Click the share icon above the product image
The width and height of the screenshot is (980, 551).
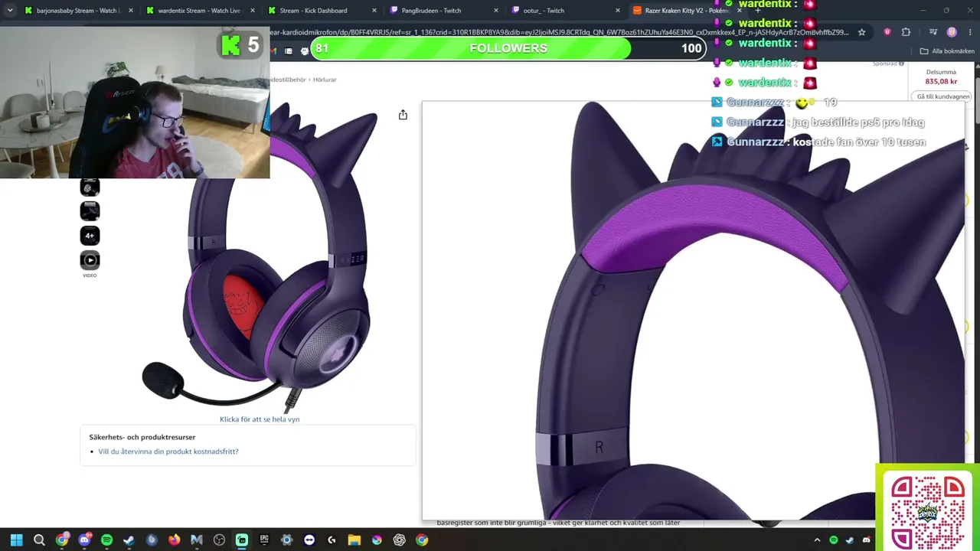pos(403,115)
